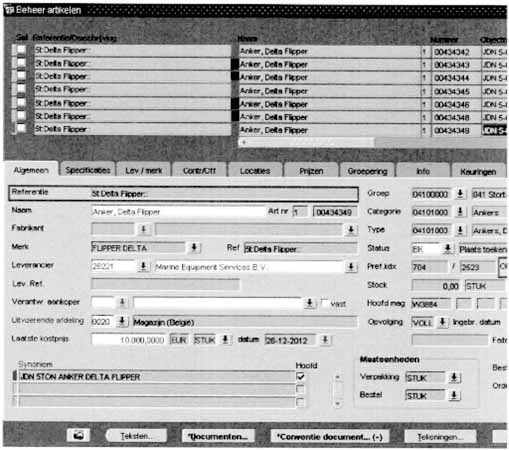Open the Merk lookup arrow

pos(194,248)
